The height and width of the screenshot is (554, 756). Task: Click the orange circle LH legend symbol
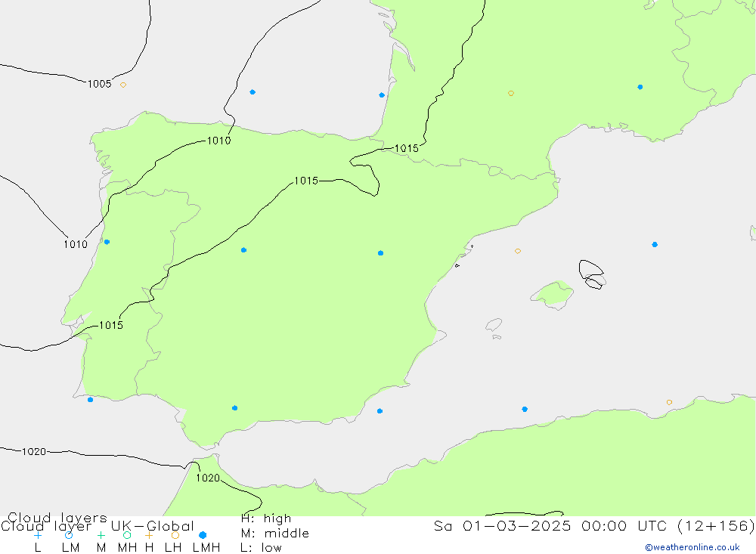175,535
